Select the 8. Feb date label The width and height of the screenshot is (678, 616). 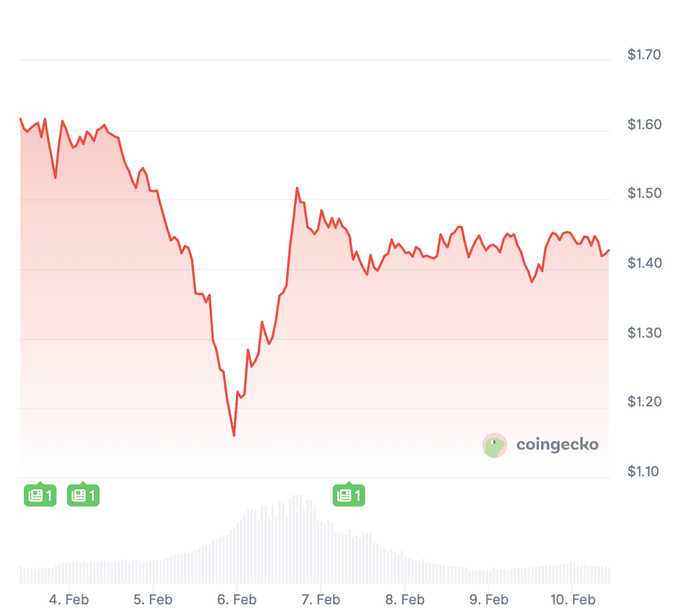click(404, 599)
